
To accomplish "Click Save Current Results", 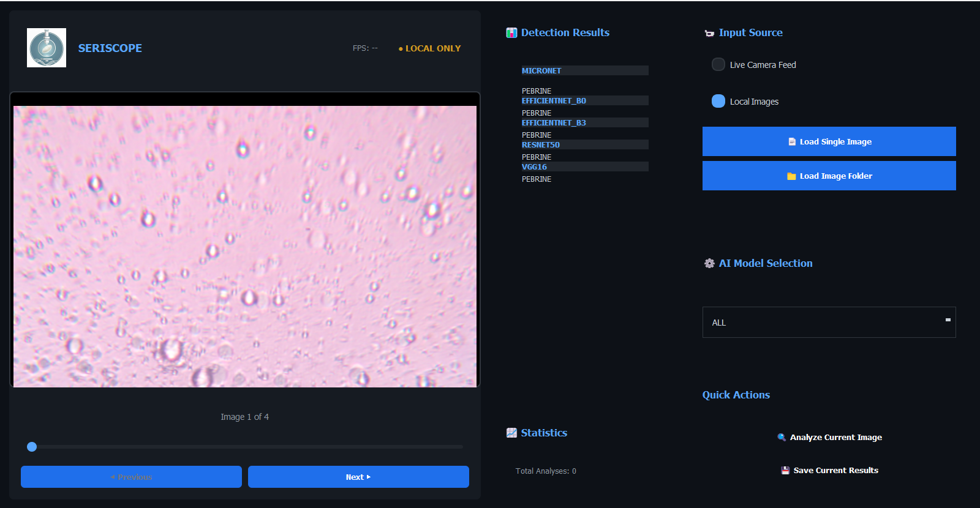I will pyautogui.click(x=829, y=470).
